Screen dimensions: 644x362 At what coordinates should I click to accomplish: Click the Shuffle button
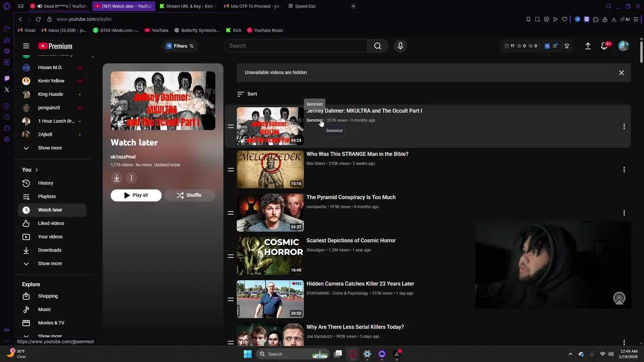tap(189, 195)
